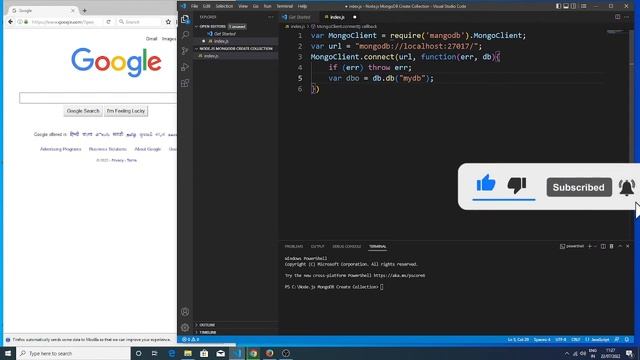
Task: Click the Google search input field
Action: (98, 98)
